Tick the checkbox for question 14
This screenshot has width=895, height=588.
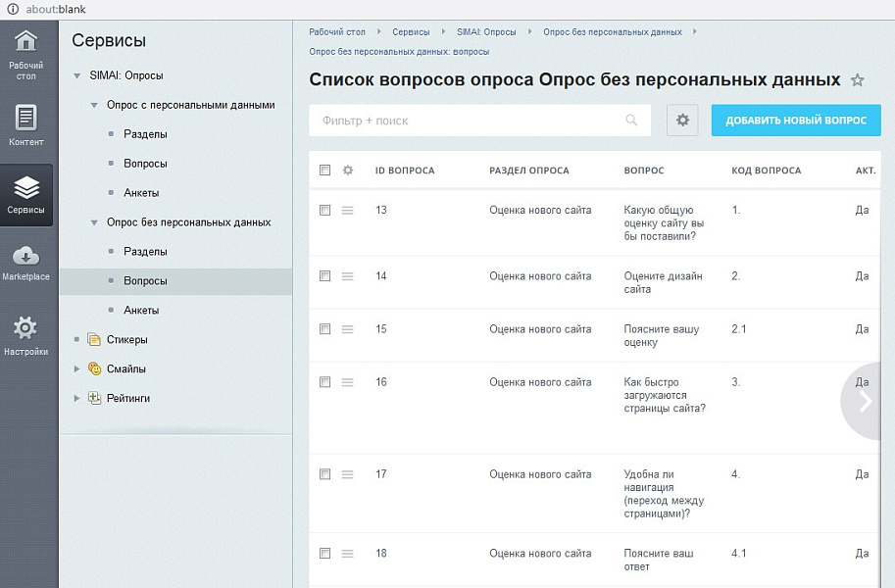[x=325, y=276]
